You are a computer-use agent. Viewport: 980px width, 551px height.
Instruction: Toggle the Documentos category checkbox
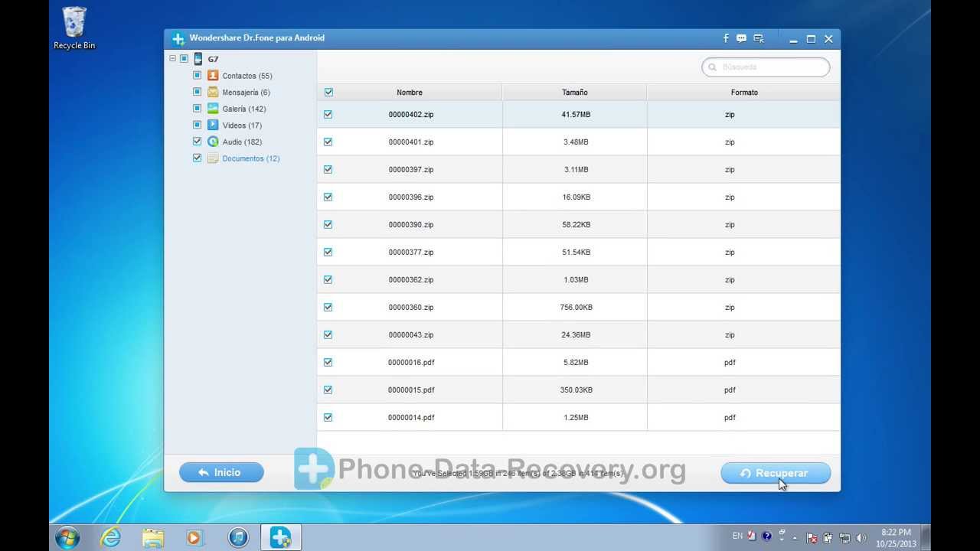(198, 158)
